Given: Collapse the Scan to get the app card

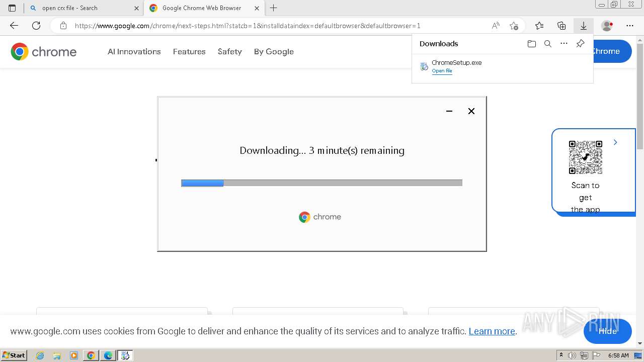Looking at the screenshot, I should tap(615, 143).
